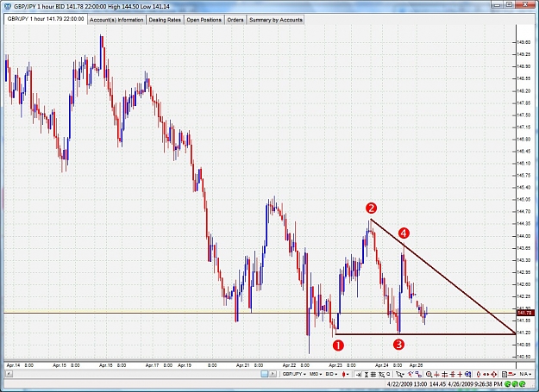Viewport: 539px width, 392px height.
Task: Open the Summary by Accounts tab
Action: coord(276,20)
